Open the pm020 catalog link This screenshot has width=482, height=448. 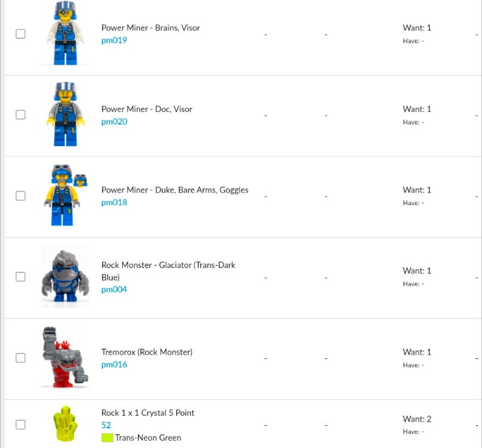pyautogui.click(x=114, y=121)
